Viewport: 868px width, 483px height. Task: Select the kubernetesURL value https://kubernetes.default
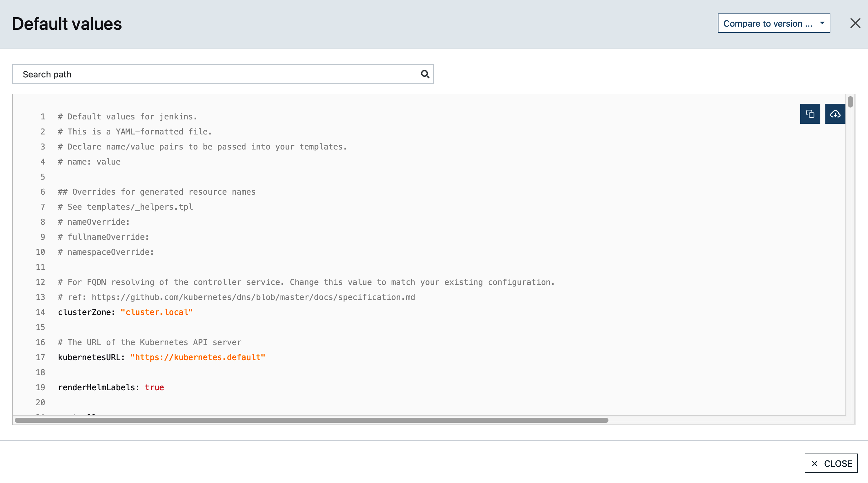198,357
